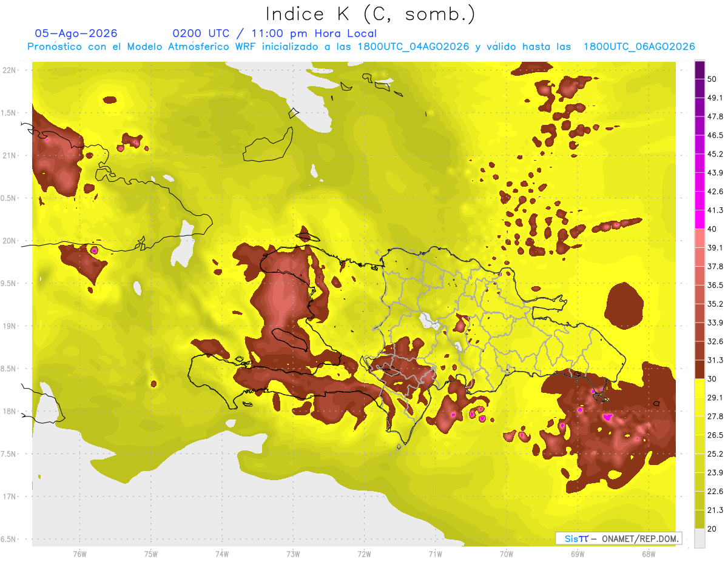Click the 22N latitude axis label
Viewport: 728px width, 562px height.
coord(10,70)
